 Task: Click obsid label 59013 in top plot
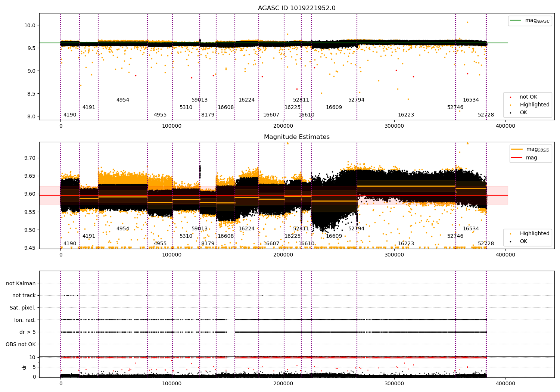[x=199, y=100]
